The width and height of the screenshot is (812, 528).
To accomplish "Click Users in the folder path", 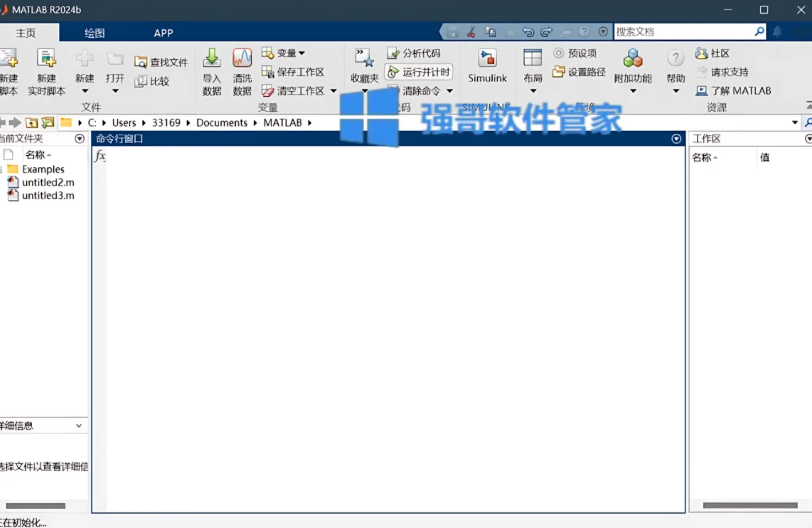I will [x=124, y=123].
